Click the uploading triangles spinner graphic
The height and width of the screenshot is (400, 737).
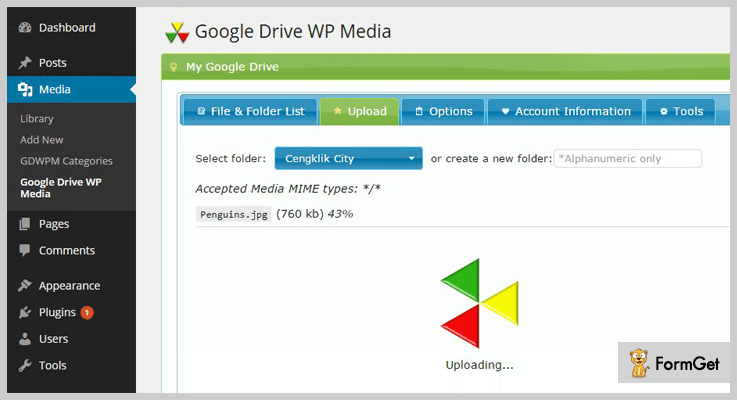point(479,303)
